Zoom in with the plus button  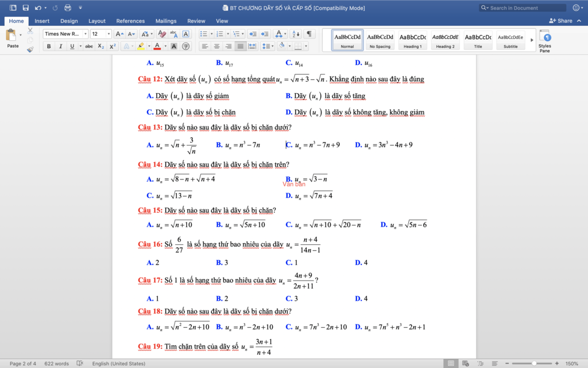click(557, 363)
